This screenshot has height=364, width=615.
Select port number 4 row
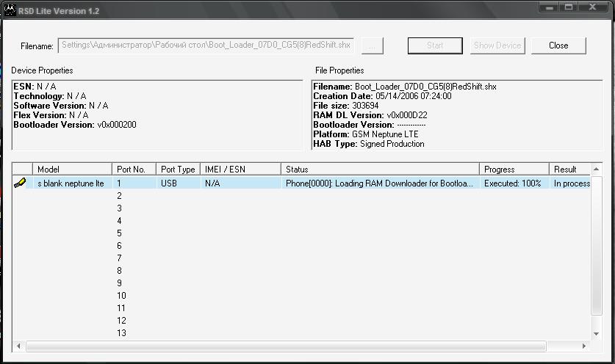[119, 221]
